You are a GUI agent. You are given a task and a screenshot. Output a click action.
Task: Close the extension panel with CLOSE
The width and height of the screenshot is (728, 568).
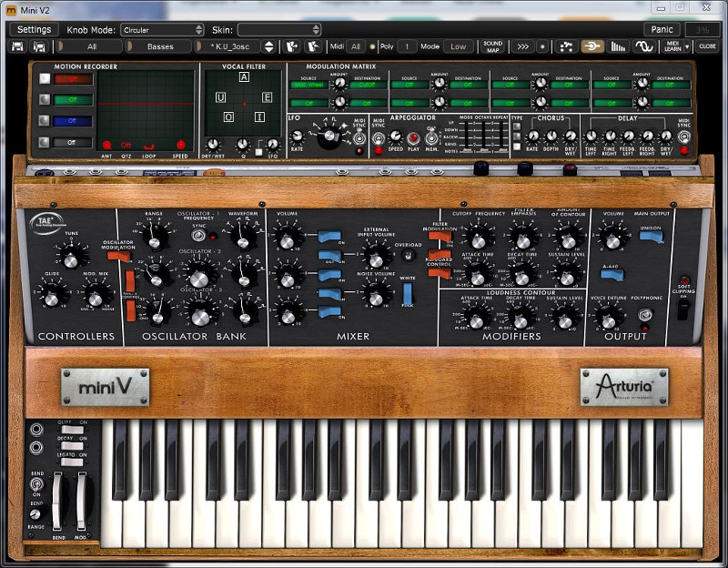coord(707,46)
